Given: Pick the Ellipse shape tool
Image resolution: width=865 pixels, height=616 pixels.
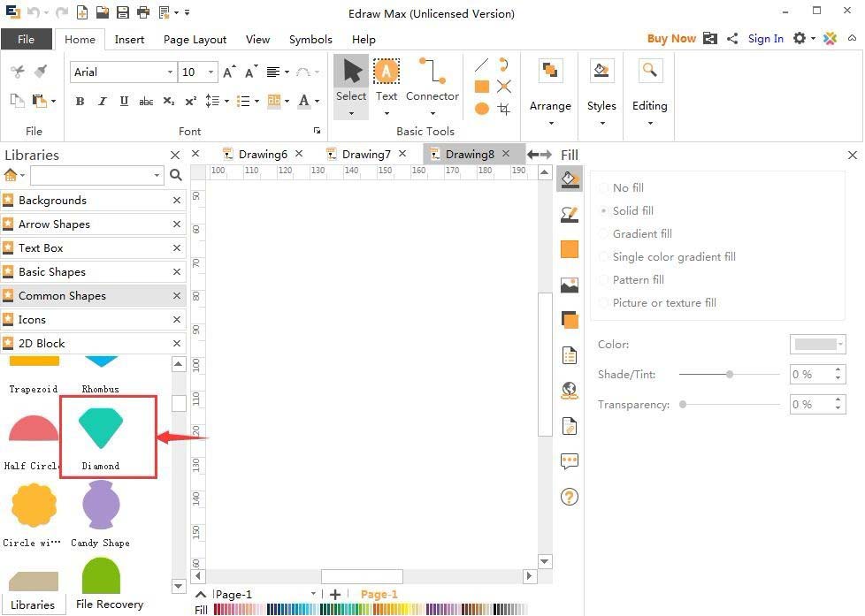Looking at the screenshot, I should [482, 109].
